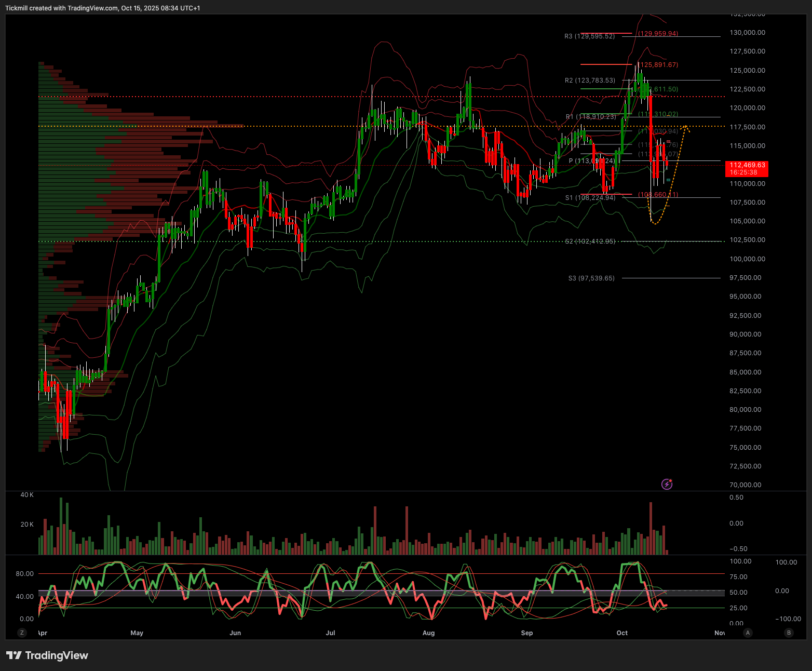Image resolution: width=812 pixels, height=671 pixels.
Task: Click the B circle icon on the axis
Action: coord(789,633)
